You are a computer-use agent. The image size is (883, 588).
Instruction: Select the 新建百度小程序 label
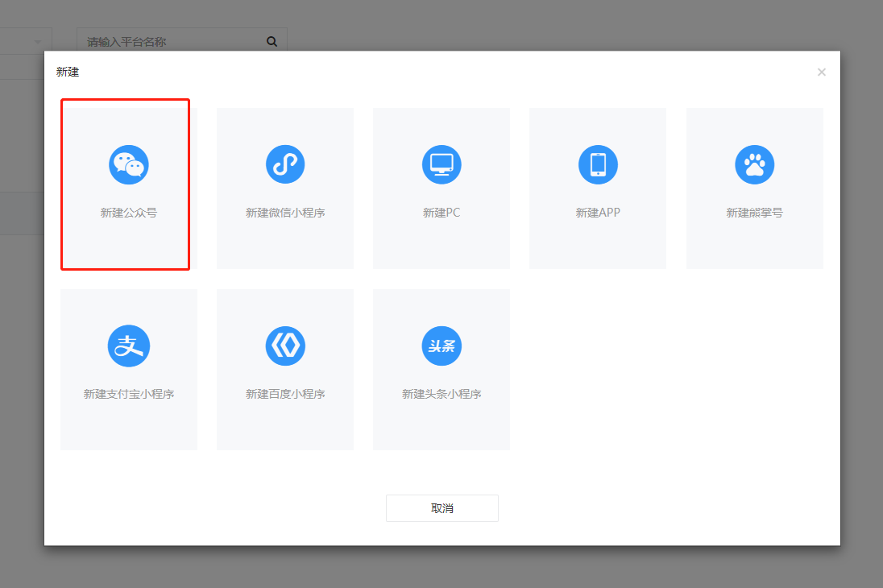(285, 394)
